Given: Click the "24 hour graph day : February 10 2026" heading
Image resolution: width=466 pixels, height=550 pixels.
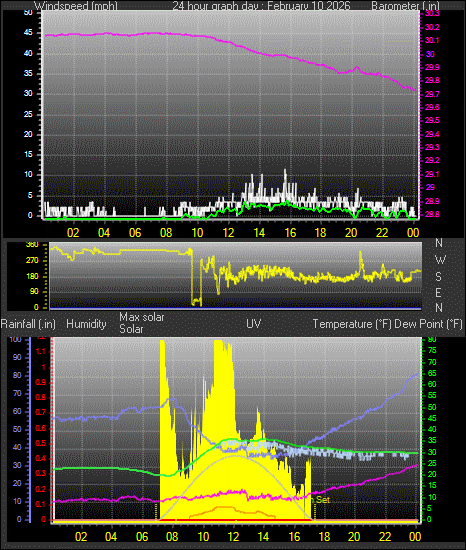Looking at the screenshot, I should 261,6.
